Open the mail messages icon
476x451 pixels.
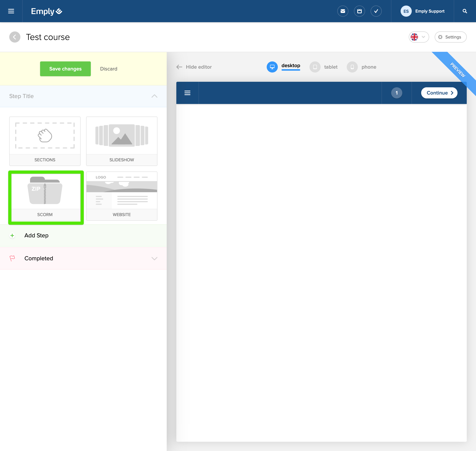(343, 11)
